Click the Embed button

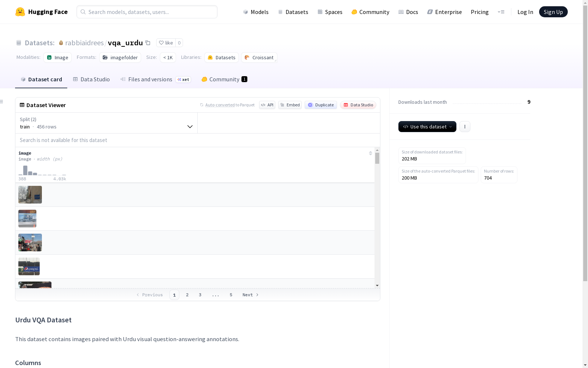290,105
